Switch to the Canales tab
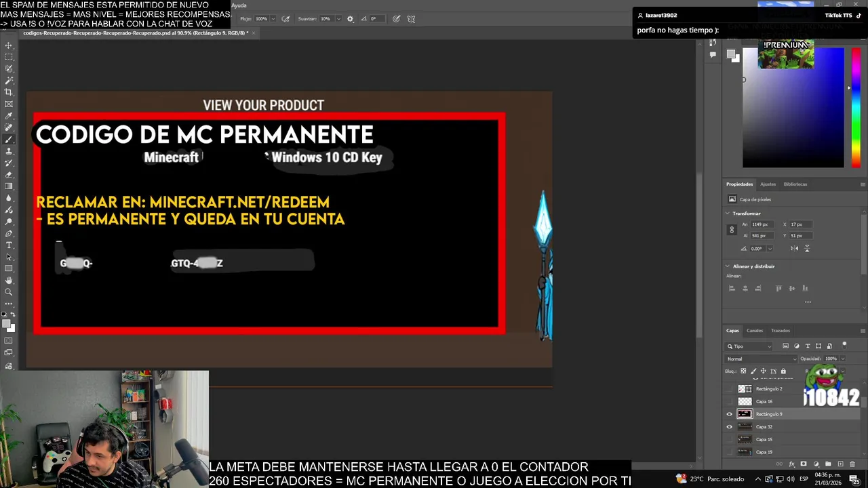Screen dimensions: 868x488 [755, 331]
